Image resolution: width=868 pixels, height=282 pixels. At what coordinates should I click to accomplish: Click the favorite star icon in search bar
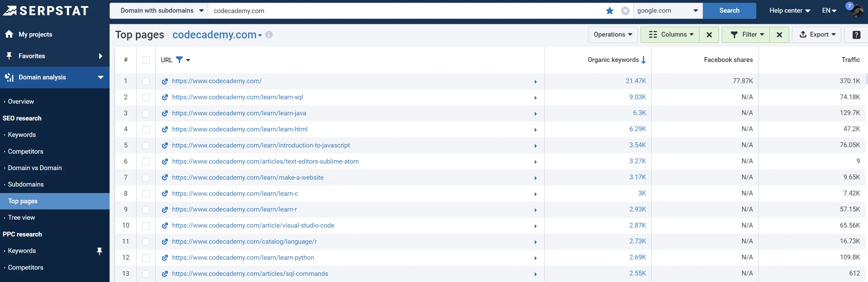609,11
